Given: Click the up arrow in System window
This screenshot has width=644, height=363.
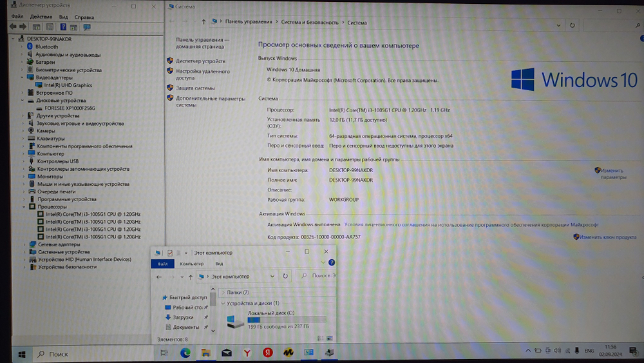Looking at the screenshot, I should point(204,22).
